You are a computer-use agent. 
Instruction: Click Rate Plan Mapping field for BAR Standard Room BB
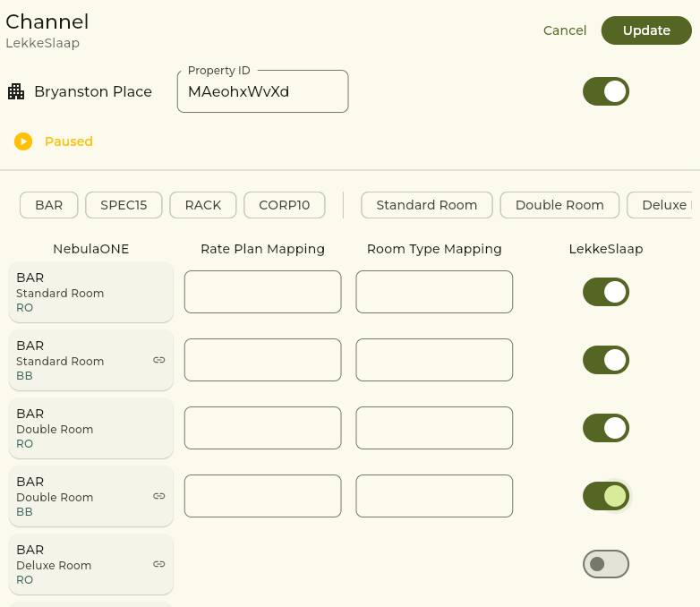[x=263, y=360]
